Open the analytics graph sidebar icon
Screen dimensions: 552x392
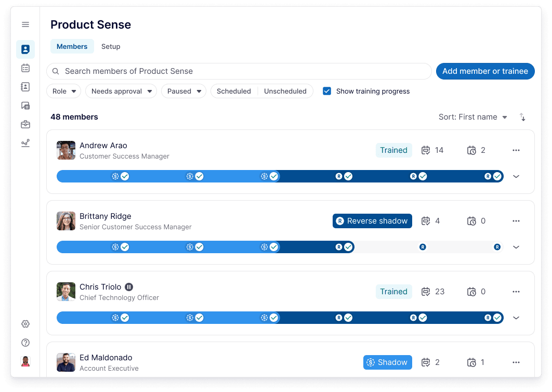[x=25, y=143]
